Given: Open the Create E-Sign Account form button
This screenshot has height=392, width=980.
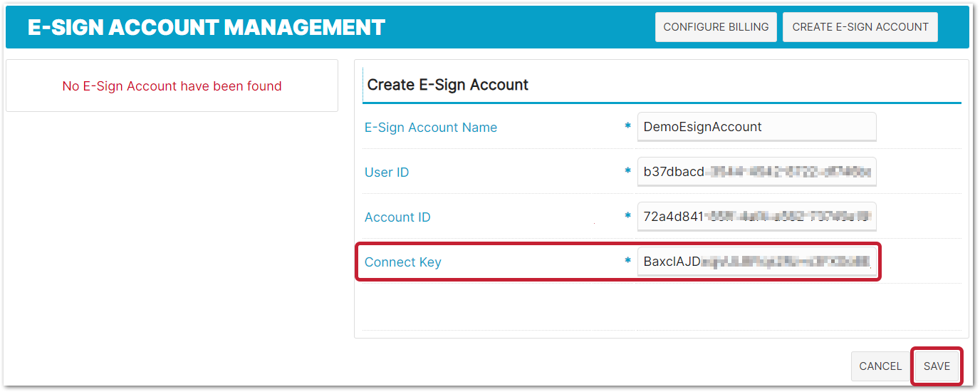Looking at the screenshot, I should click(860, 27).
